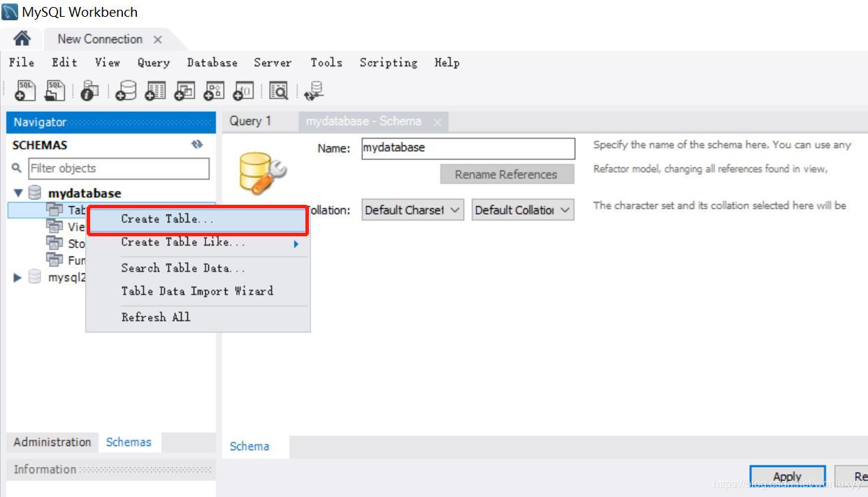Image resolution: width=868 pixels, height=497 pixels.
Task: Switch to the Schemas navigator tab
Action: pos(129,442)
